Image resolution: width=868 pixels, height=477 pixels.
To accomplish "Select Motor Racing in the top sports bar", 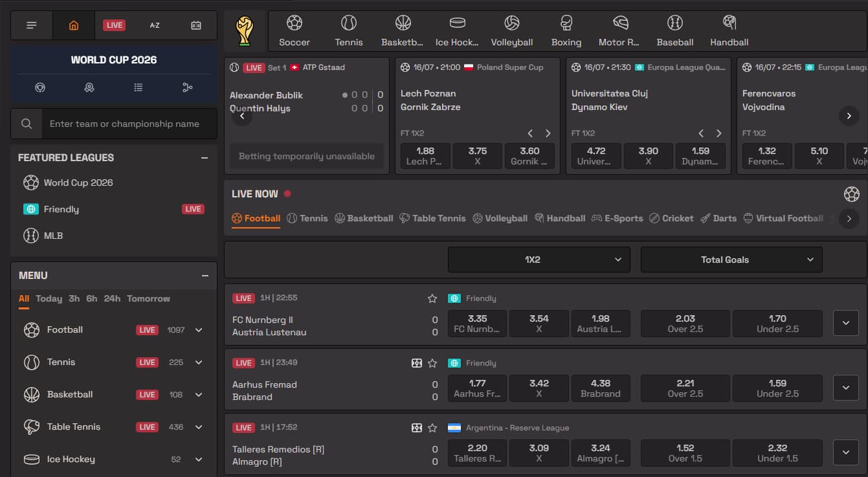I will pyautogui.click(x=619, y=31).
